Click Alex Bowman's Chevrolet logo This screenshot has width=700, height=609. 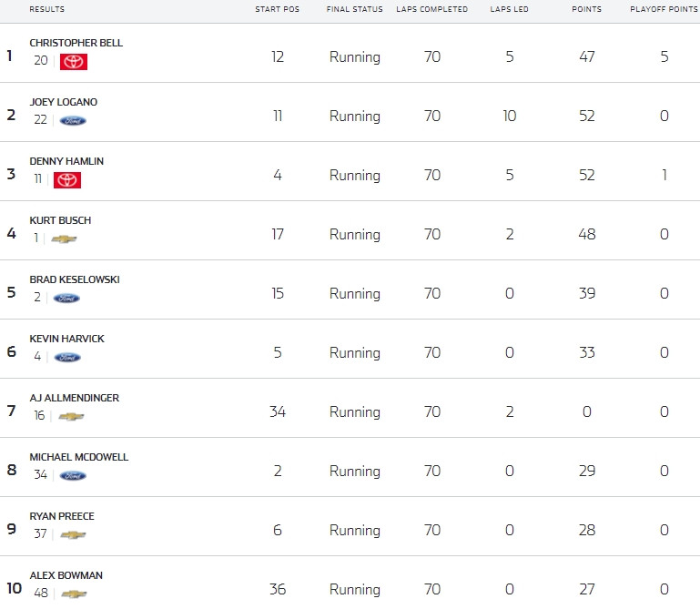[74, 594]
